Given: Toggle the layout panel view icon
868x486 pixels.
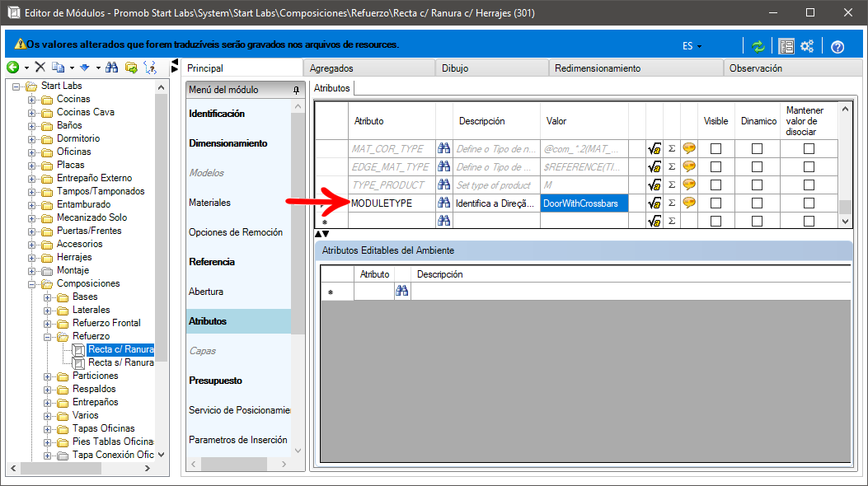Looking at the screenshot, I should (x=786, y=46).
